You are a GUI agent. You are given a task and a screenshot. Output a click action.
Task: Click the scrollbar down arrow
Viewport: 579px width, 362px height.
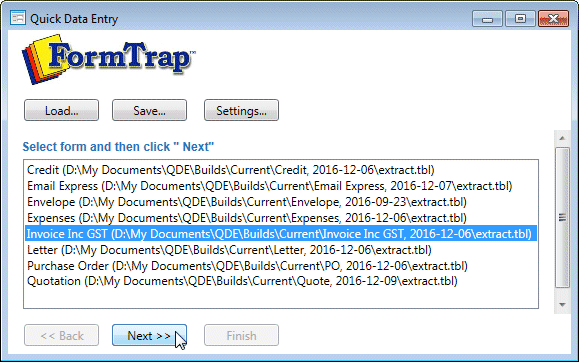coord(562,305)
